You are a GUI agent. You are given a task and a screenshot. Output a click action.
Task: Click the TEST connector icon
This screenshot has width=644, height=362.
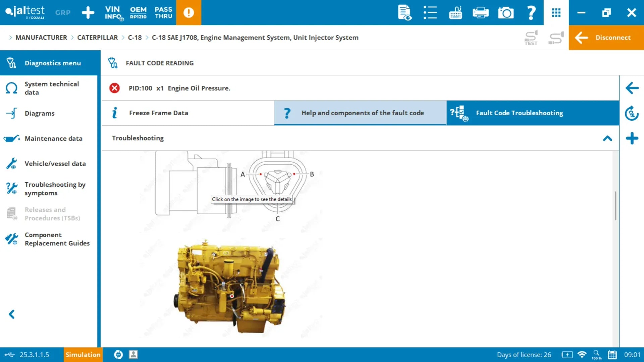[x=531, y=38]
